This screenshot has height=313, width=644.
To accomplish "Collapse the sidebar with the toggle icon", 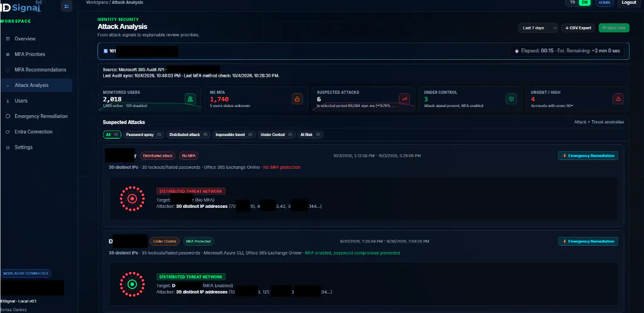I will pyautogui.click(x=67, y=6).
